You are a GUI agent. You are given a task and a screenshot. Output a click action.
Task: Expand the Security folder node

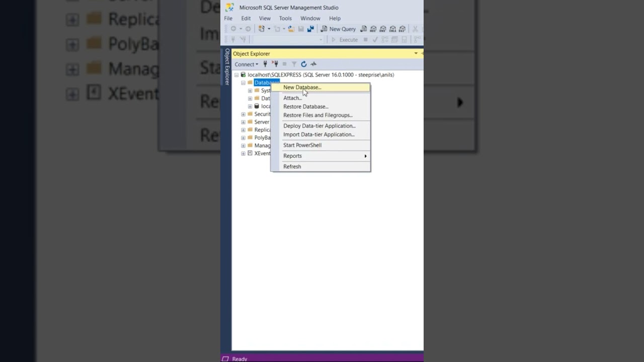tap(243, 114)
